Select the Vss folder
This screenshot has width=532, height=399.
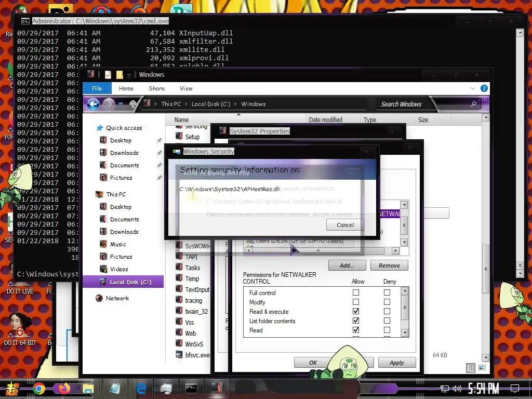point(189,322)
